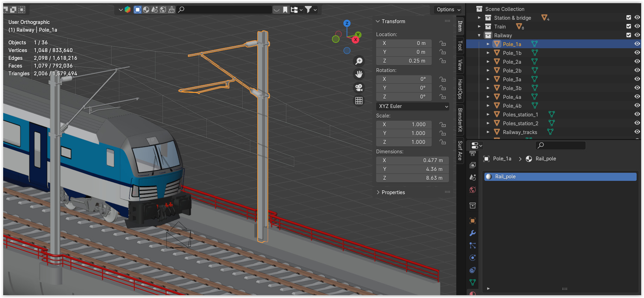The height and width of the screenshot is (298, 644).
Task: Open the Modifiers wrench properties tab
Action: tap(473, 233)
